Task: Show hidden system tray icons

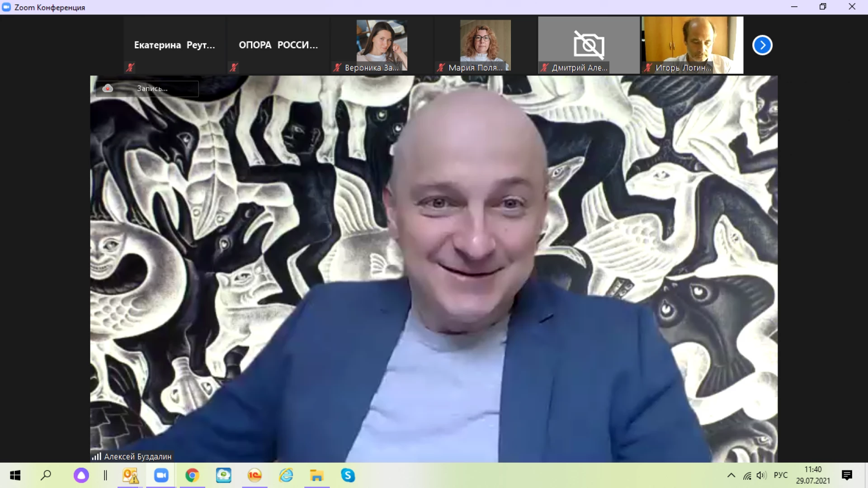Action: pyautogui.click(x=731, y=475)
